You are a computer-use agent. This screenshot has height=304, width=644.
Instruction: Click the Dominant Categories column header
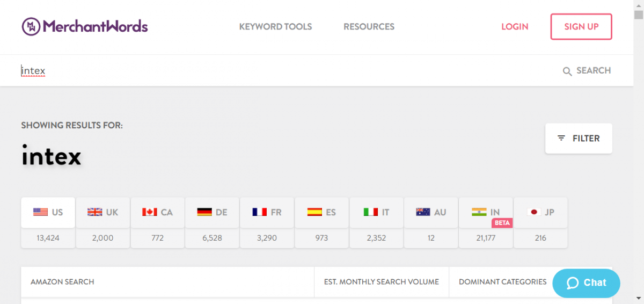pos(503,281)
